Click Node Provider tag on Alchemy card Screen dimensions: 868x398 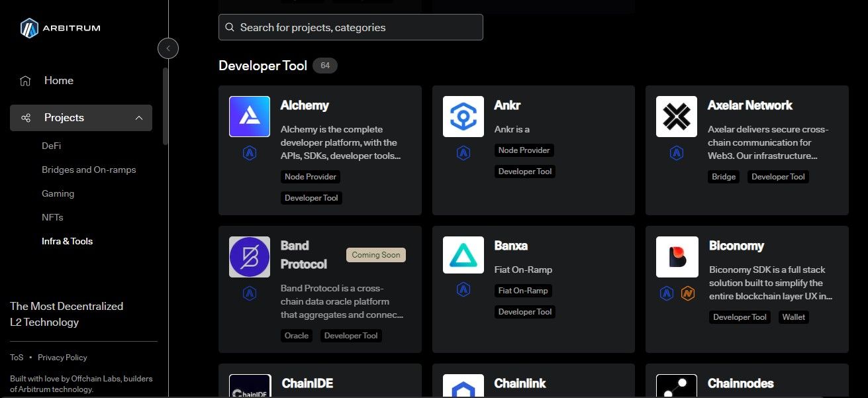click(x=311, y=177)
